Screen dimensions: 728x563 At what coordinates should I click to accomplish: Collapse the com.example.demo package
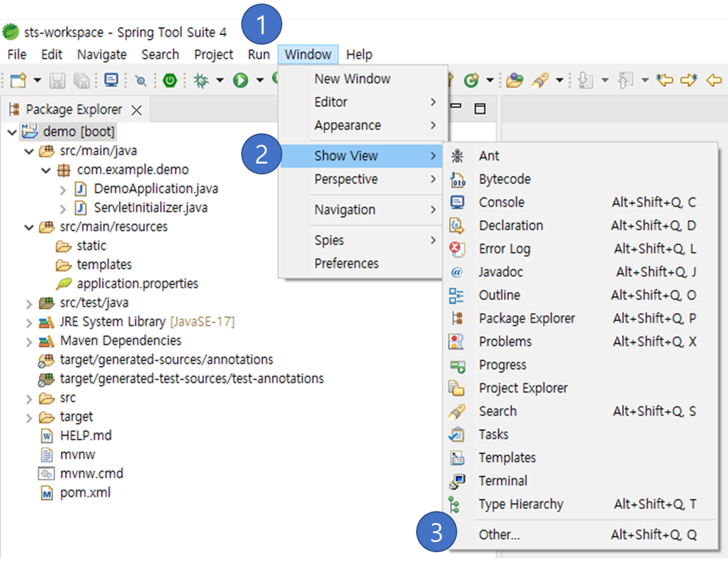point(46,170)
